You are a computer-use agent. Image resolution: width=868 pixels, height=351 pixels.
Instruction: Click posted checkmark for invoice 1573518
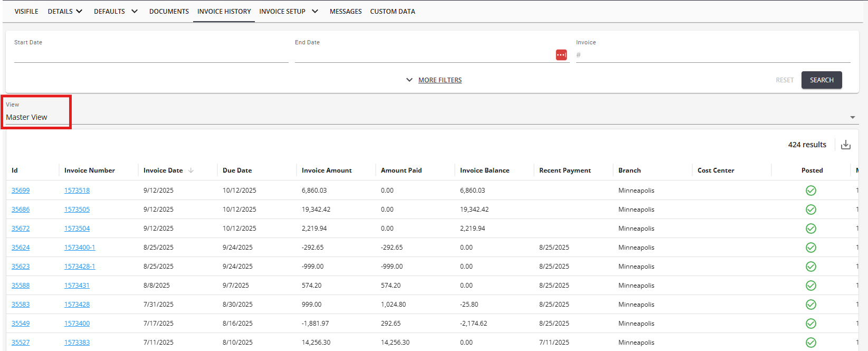[811, 191]
